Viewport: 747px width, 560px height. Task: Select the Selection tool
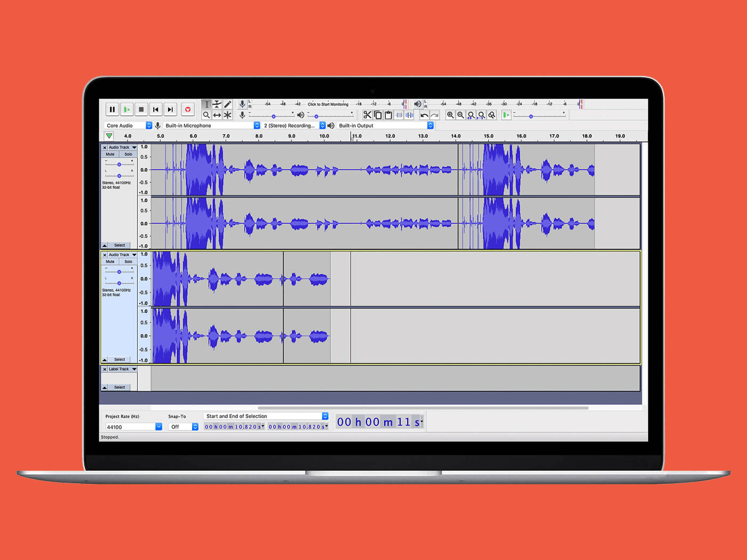(x=207, y=105)
